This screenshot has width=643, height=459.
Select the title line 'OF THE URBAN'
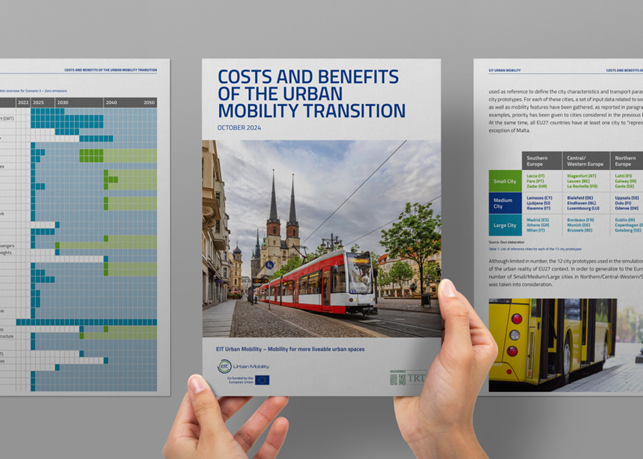tap(280, 94)
